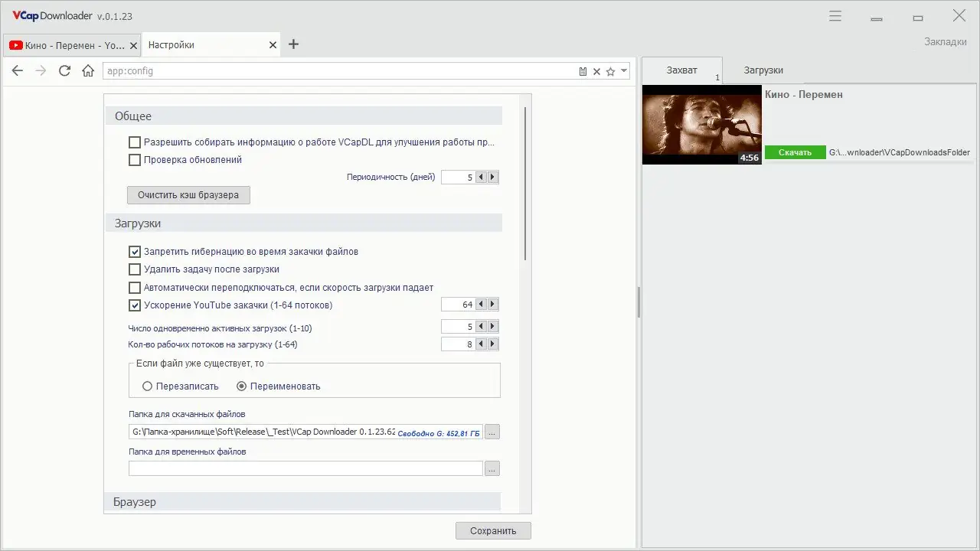The image size is (980, 551).
Task: Decrease YouTube acceleration thread count
Action: click(481, 305)
